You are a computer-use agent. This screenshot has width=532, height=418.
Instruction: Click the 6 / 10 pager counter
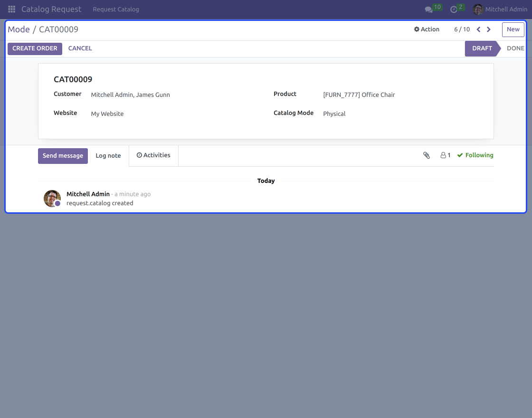click(462, 29)
